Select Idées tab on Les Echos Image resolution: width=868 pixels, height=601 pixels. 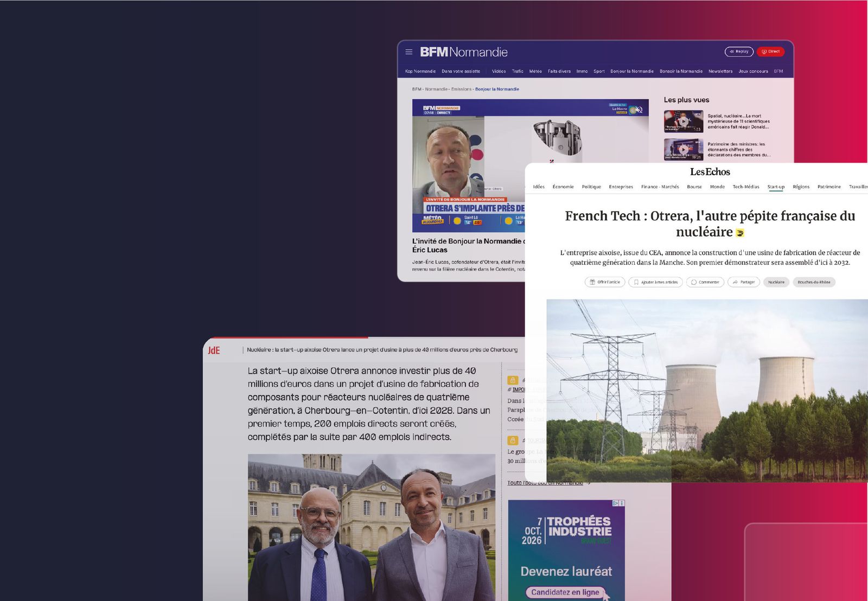[x=539, y=187]
